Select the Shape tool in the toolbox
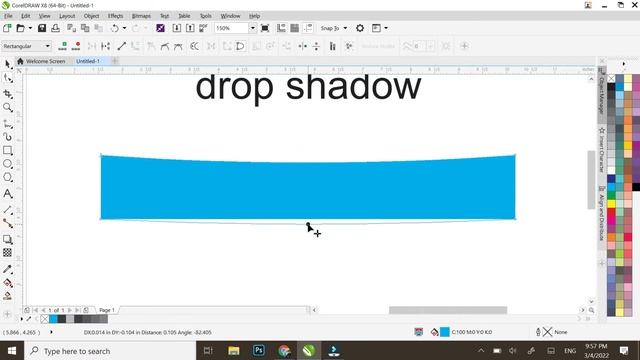Screen dimensions: 640x360 tap(8, 78)
